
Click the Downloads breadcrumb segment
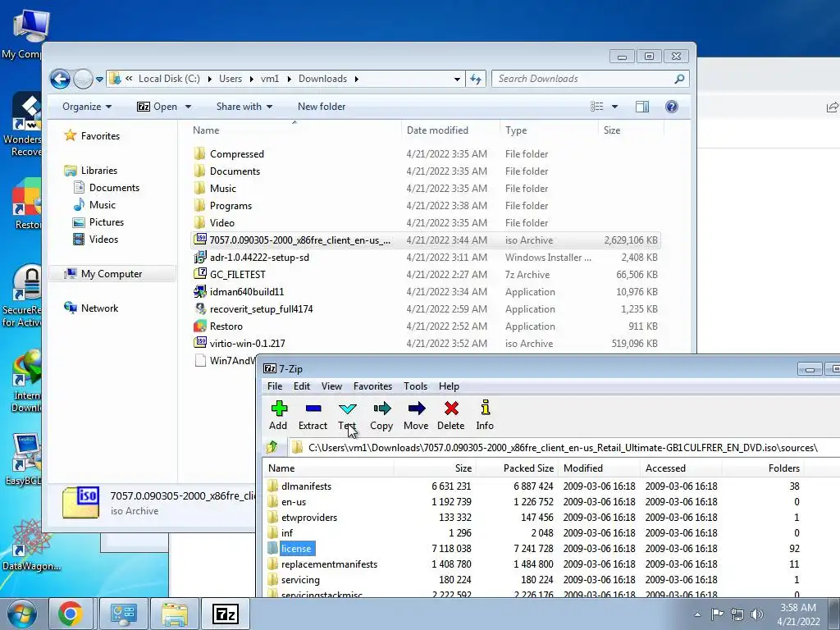point(322,79)
